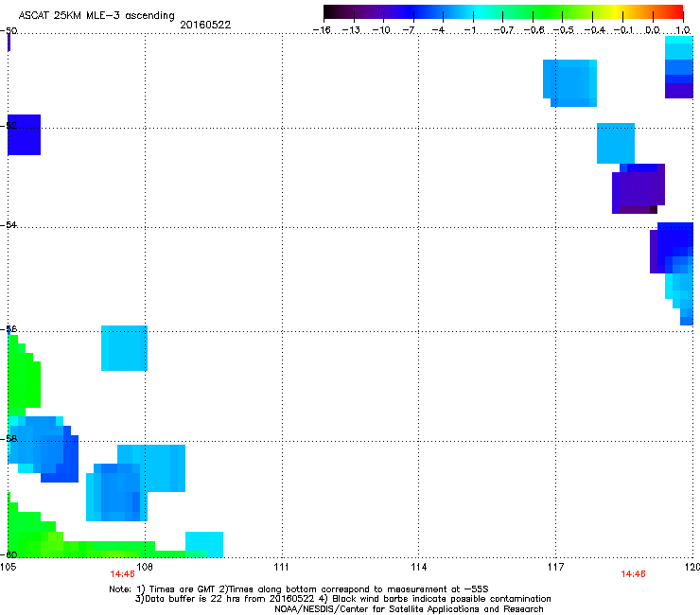The image size is (700, 615).
Task: Click the '-54' latitude axis label
Action: point(9,224)
